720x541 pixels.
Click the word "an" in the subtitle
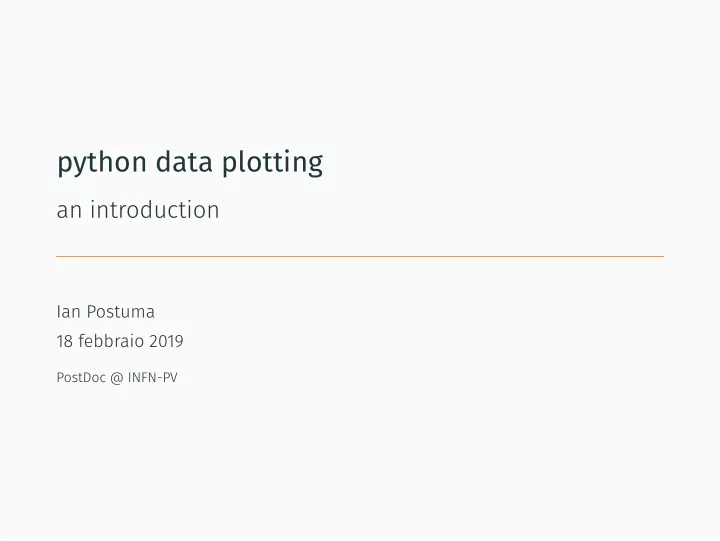[x=69, y=212]
